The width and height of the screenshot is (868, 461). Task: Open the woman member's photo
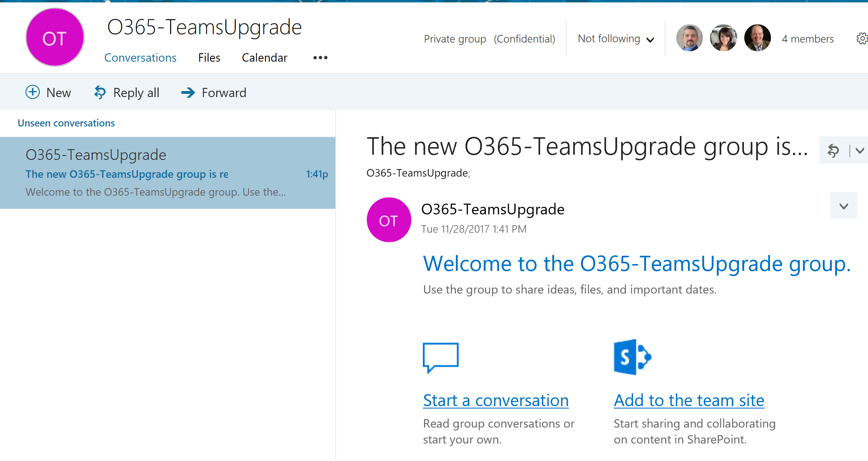723,38
